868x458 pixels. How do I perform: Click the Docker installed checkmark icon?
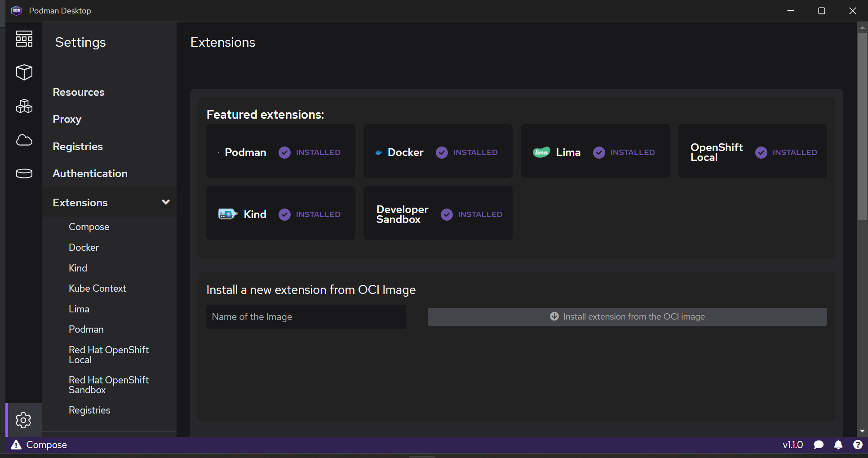[442, 153]
